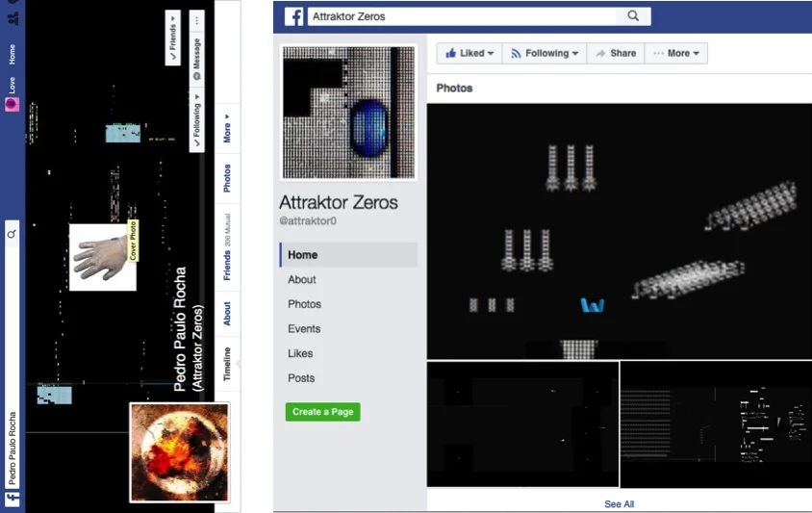The width and height of the screenshot is (812, 513).
Task: Open the bottom-right photo with white glitch marks
Action: pos(716,424)
